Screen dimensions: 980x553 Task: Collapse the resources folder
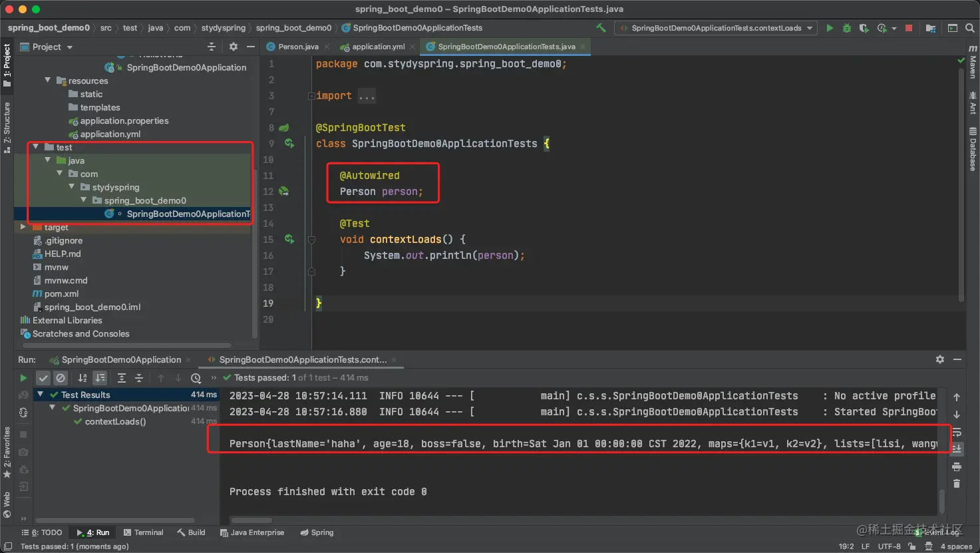(x=48, y=81)
